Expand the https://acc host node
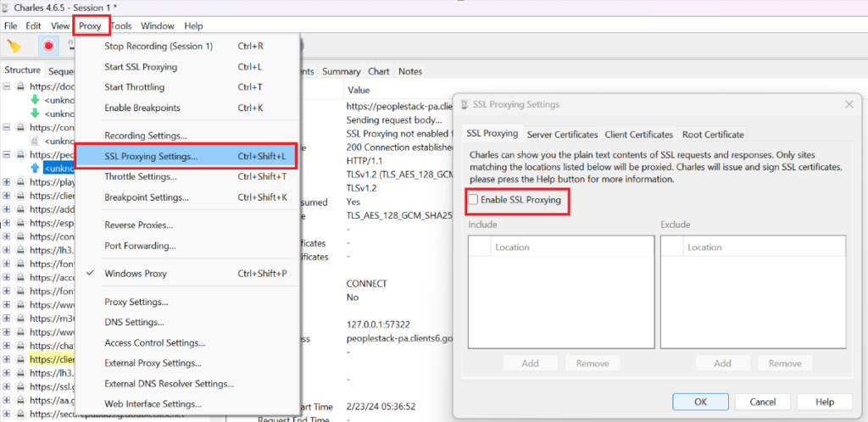 [6, 277]
